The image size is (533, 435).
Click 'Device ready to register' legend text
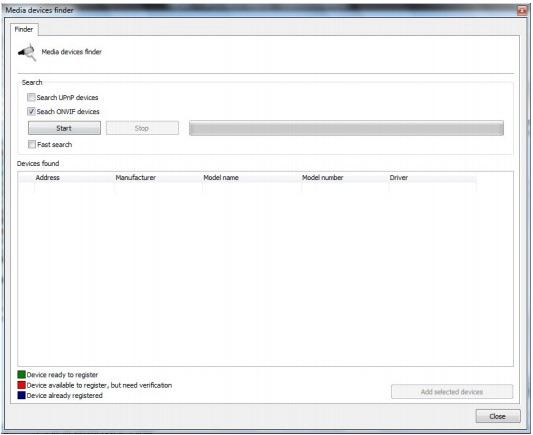(x=62, y=375)
